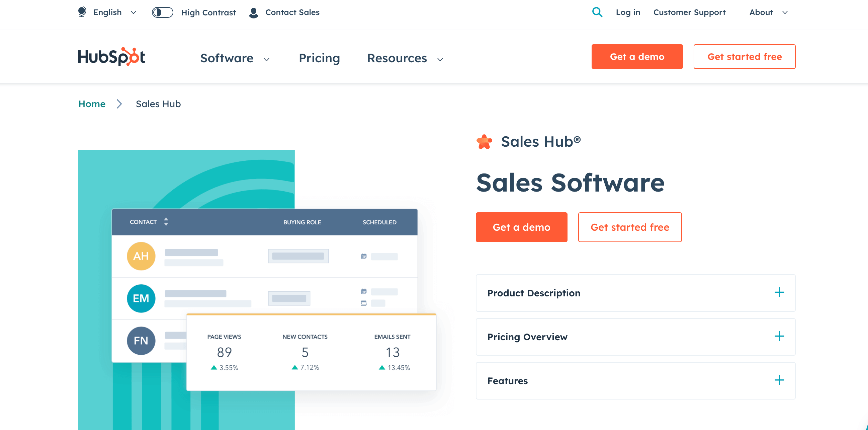Click the HubSpot logo
Viewport: 868px width, 430px height.
[x=111, y=57]
